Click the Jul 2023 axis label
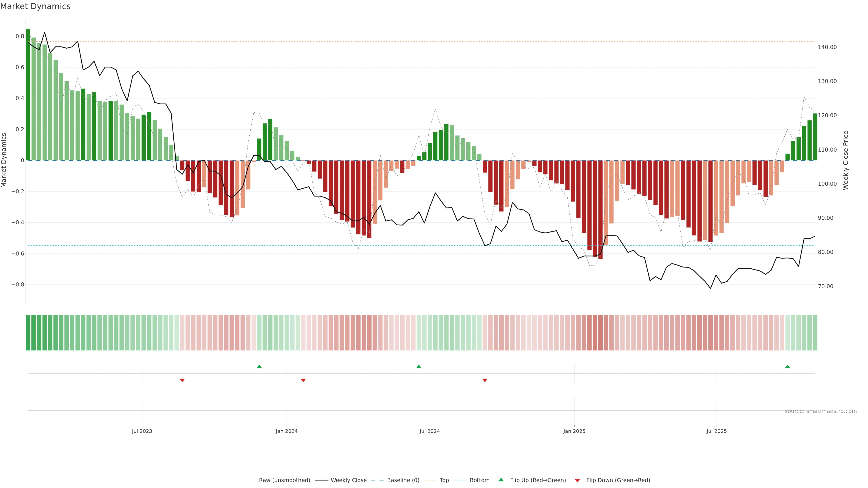 point(142,431)
